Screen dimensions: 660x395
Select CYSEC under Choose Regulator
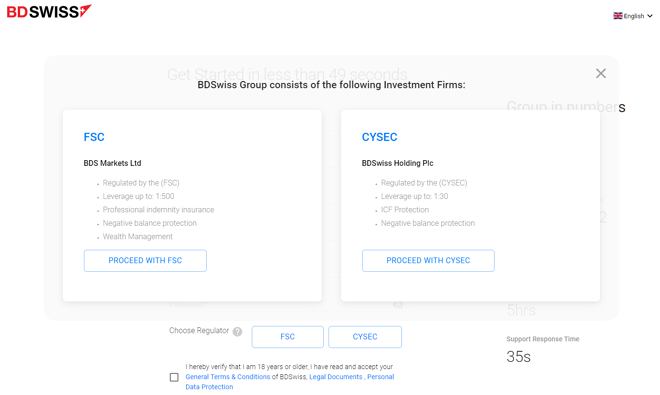[365, 337]
